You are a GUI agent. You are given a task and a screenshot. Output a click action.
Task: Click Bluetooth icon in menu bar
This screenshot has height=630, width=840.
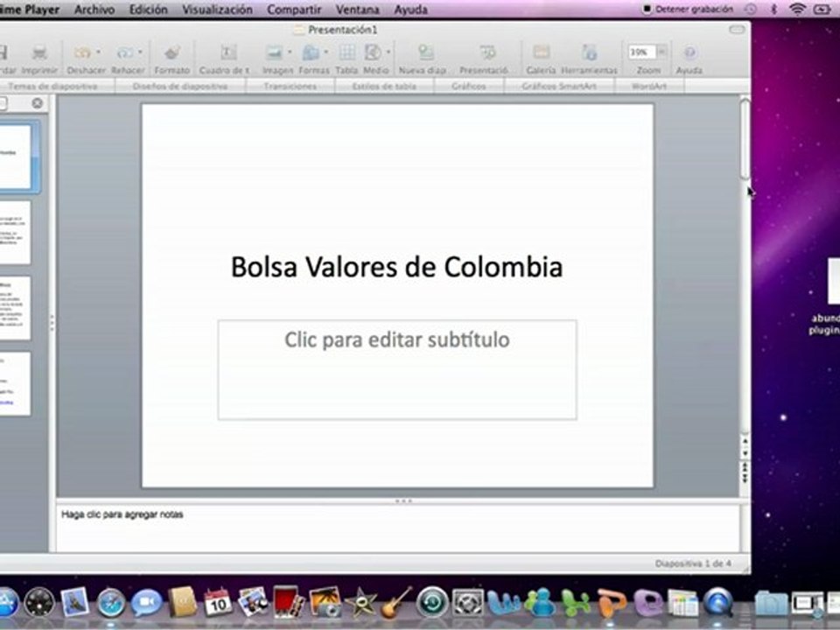click(x=773, y=9)
